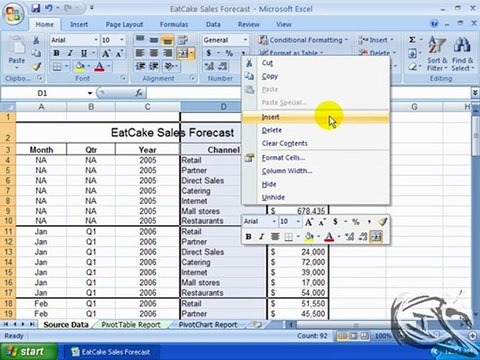Click Increase Decimal in the ribbon Number group
Screen dimensions: 480x360
click(209, 67)
